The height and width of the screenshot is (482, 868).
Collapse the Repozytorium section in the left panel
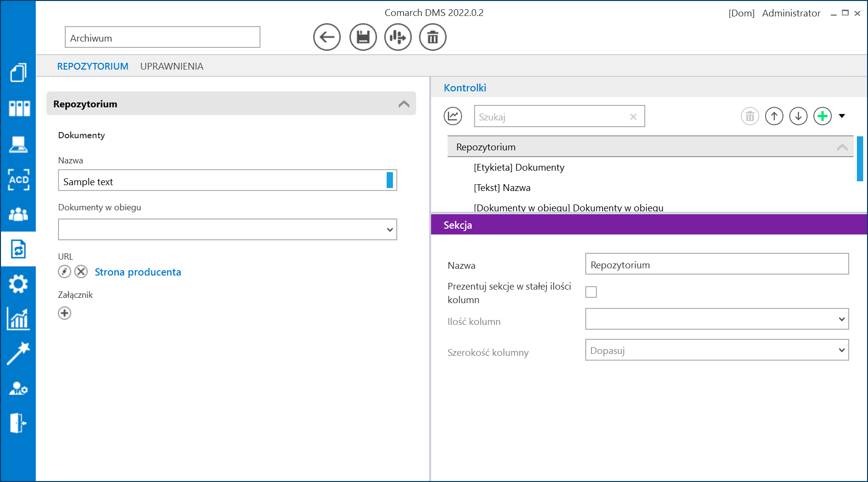(x=404, y=104)
